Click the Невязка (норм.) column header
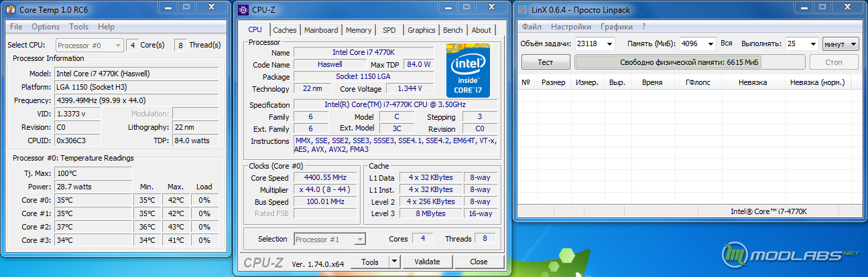Viewport: 868px width, 277px height. coord(818,82)
